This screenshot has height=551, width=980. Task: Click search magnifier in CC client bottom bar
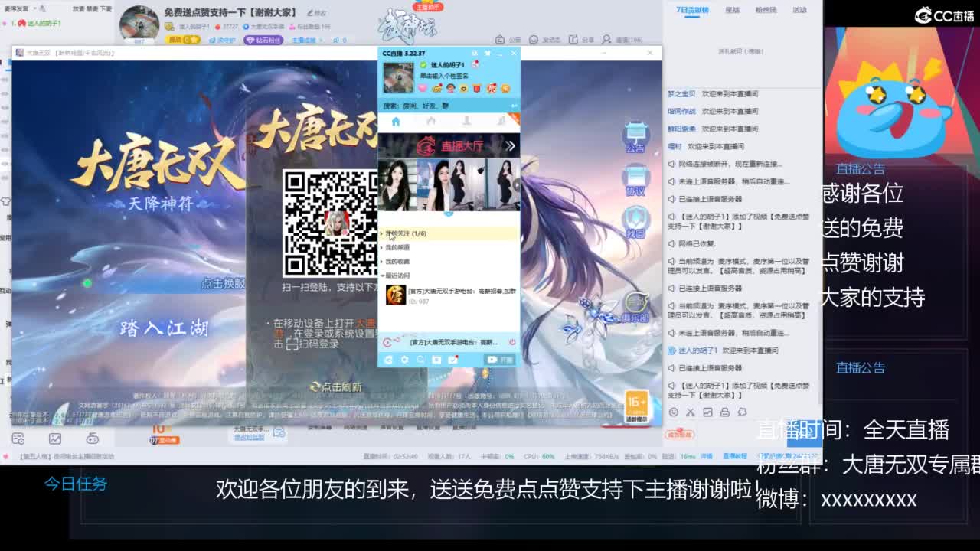[420, 360]
